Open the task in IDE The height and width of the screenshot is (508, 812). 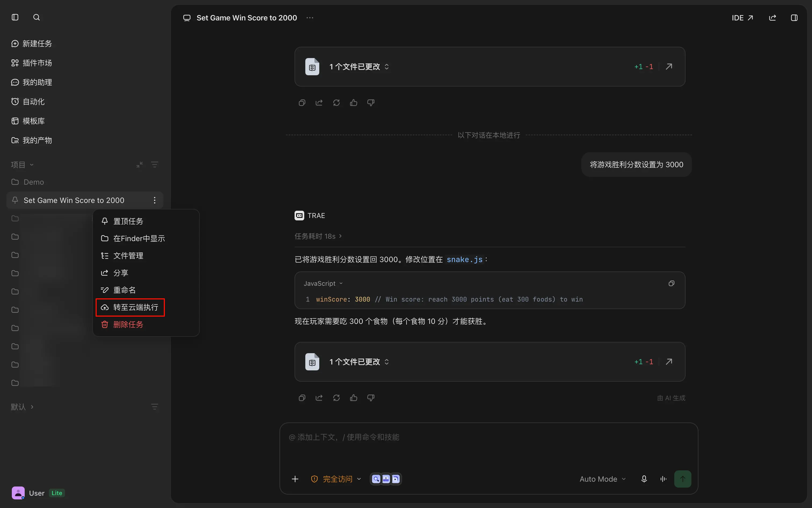(x=742, y=17)
